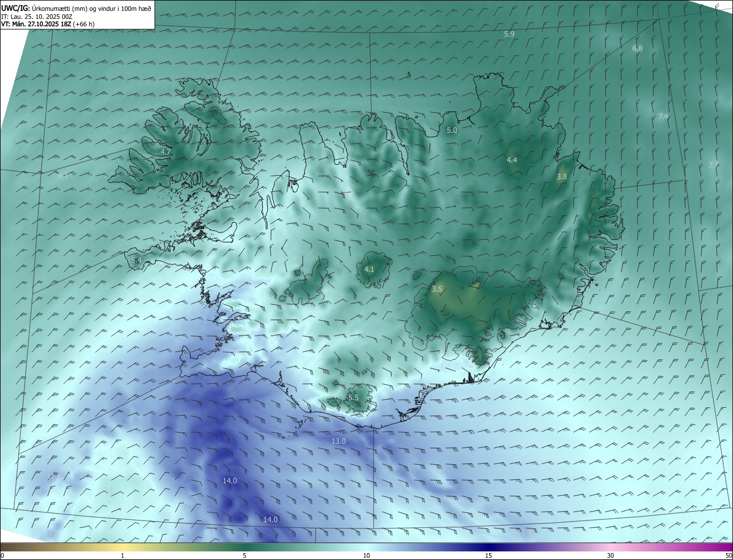The image size is (733, 560).
Task: Click the "30" tick on the color scale
Action: [610, 555]
